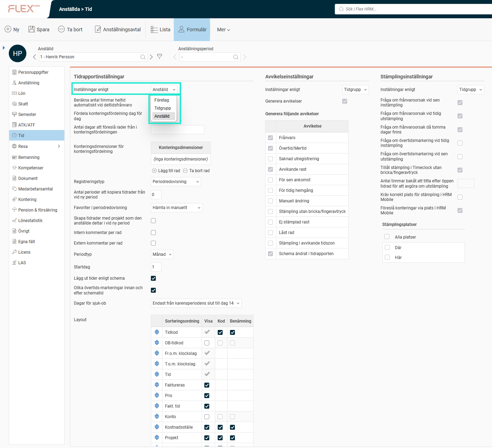This screenshot has height=448, width=492.
Task: Click Lägg till rad button
Action: (x=166, y=171)
